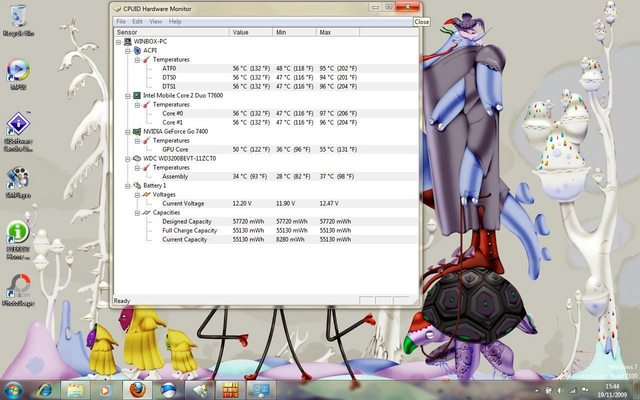The image size is (640, 400).
Task: Select the Designed Capacity row label
Action: [x=187, y=222]
